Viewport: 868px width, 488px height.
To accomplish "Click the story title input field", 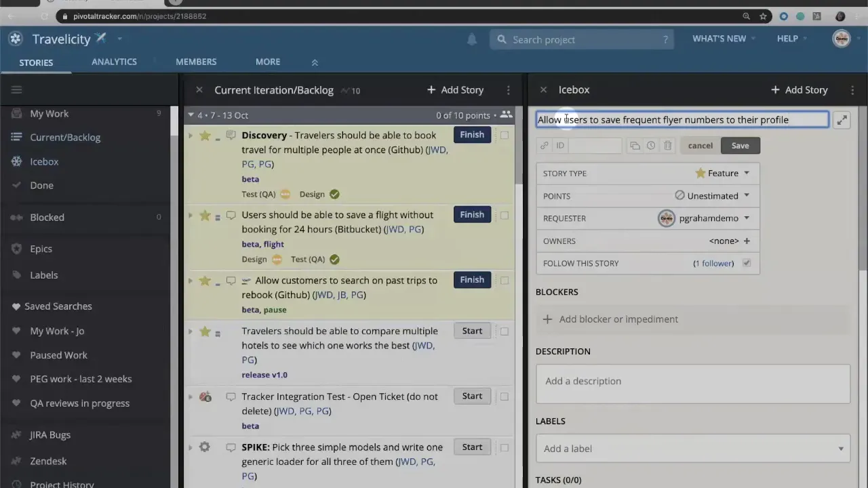I will [x=682, y=119].
